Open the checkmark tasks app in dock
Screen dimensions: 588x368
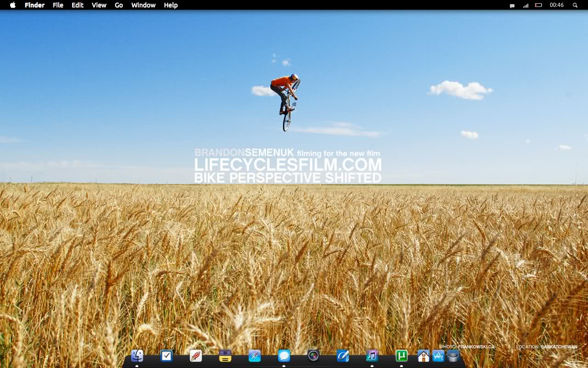tap(166, 356)
